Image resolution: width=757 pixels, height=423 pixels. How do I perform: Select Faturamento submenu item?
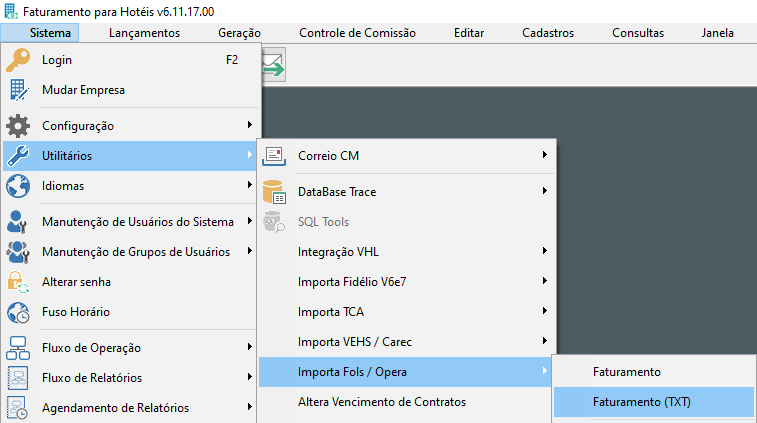pos(654,372)
